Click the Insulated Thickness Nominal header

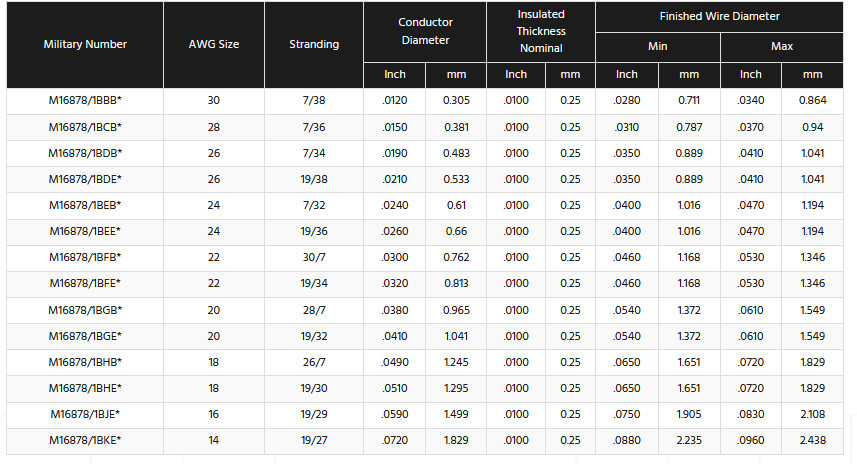pos(541,31)
